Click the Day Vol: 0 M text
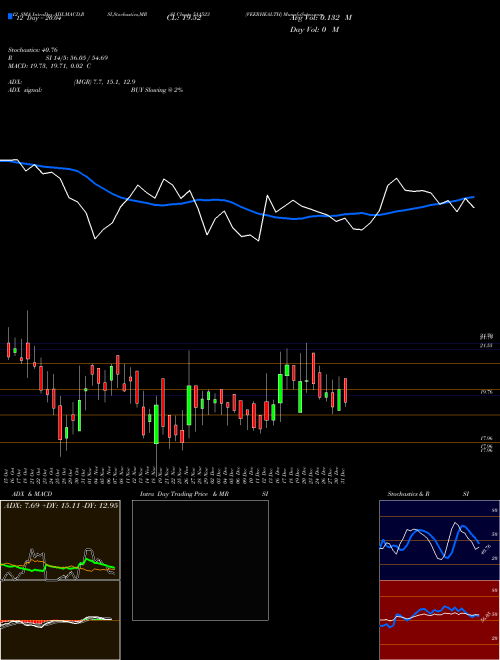500x660 pixels. click(314, 29)
